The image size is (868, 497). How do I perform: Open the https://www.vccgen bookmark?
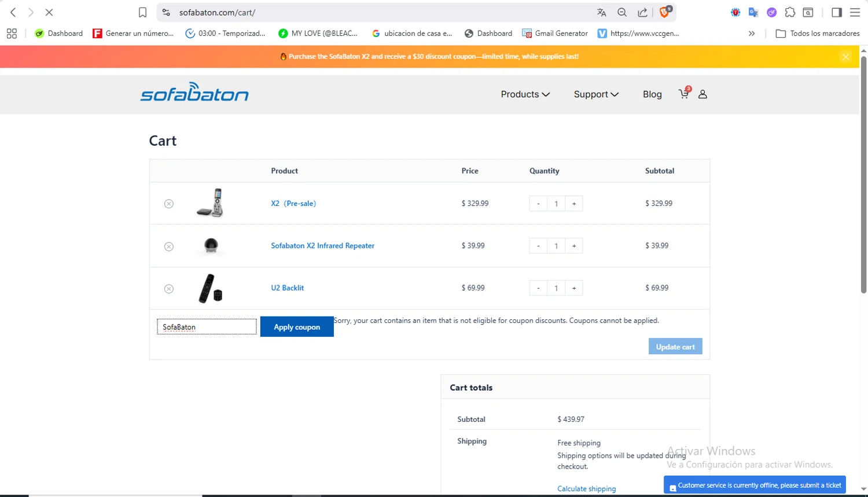point(639,34)
